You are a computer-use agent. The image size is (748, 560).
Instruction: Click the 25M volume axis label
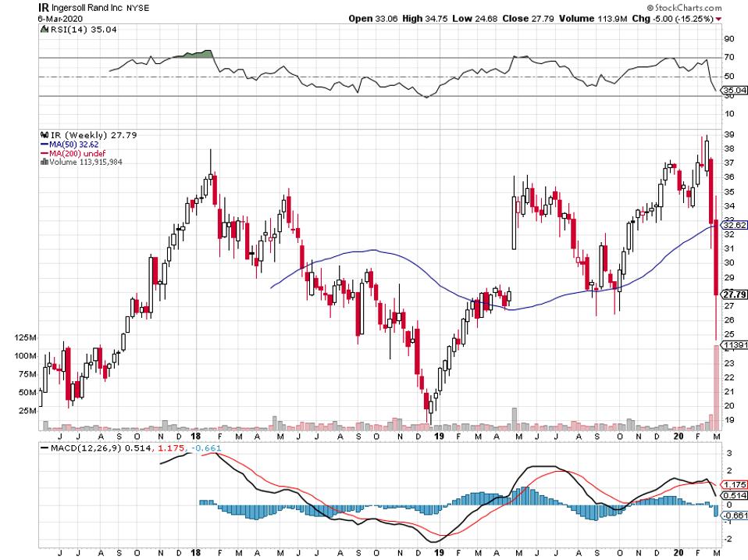[x=27, y=411]
